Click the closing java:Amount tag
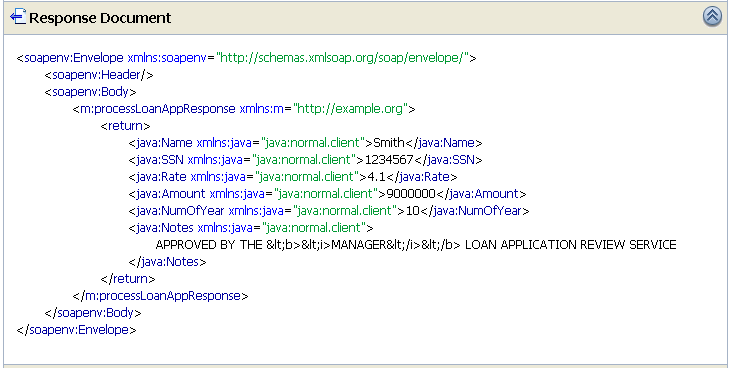730x368 pixels. (481, 194)
